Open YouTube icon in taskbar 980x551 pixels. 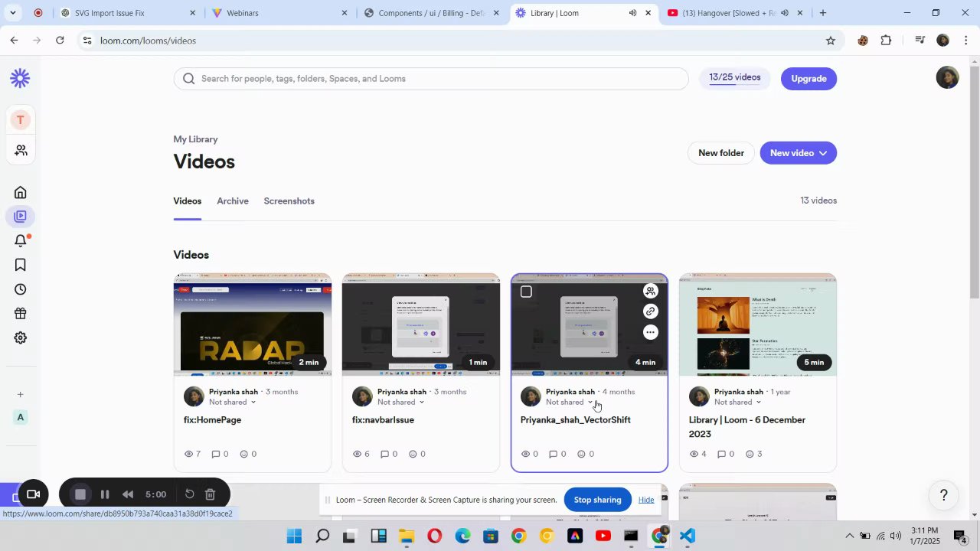click(603, 536)
